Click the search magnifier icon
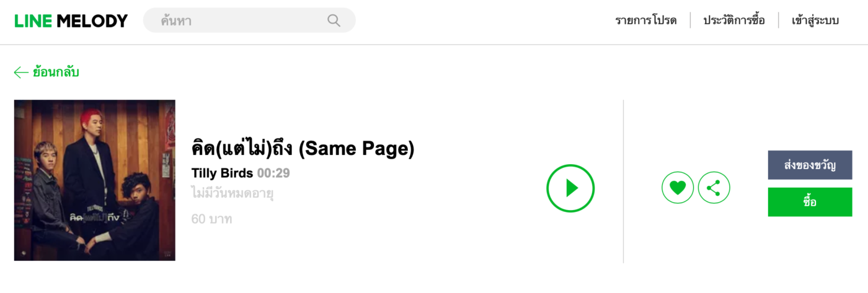Viewport: 868px width, 293px height. pyautogui.click(x=334, y=20)
